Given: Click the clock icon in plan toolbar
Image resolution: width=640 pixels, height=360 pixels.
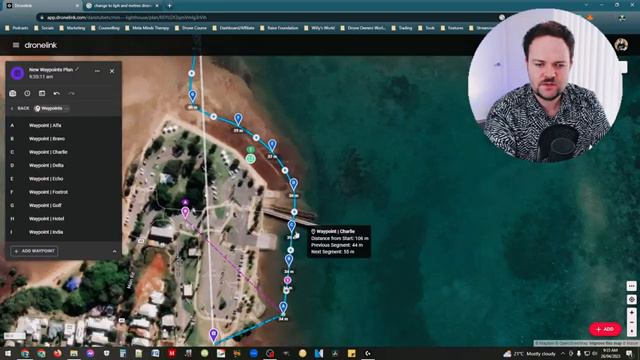Looking at the screenshot, I should pyautogui.click(x=27, y=93).
